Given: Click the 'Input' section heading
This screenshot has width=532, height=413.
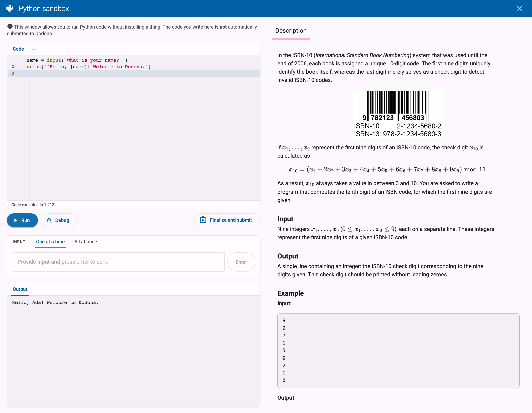Looking at the screenshot, I should 285,219.
